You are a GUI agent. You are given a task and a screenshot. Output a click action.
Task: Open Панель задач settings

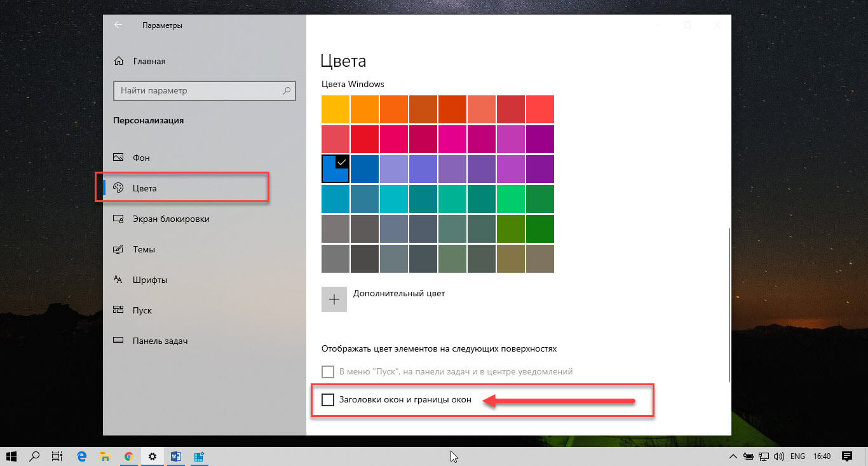coord(151,341)
